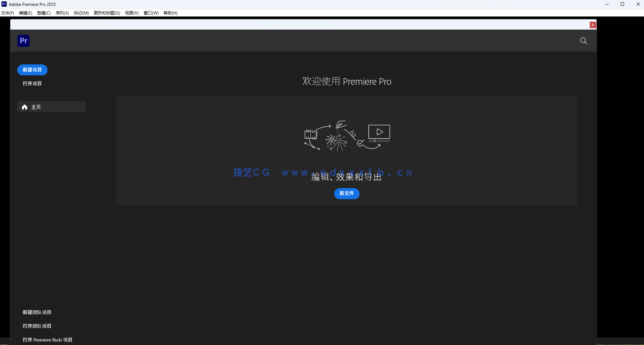This screenshot has height=345, width=644.
Task: Click the 新建项目 button
Action: [32, 70]
